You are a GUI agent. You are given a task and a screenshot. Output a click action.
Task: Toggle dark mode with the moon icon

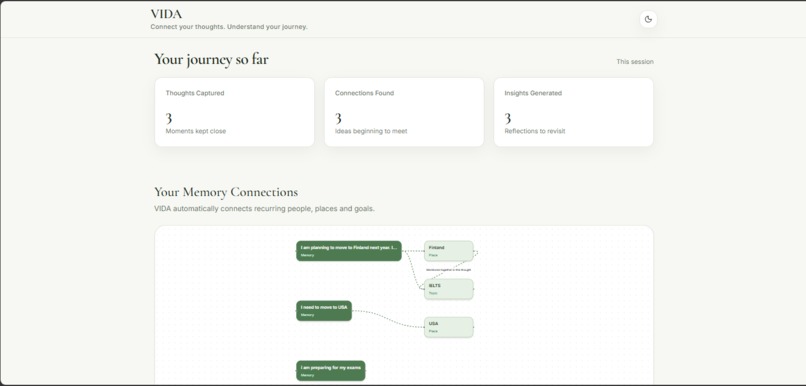648,20
